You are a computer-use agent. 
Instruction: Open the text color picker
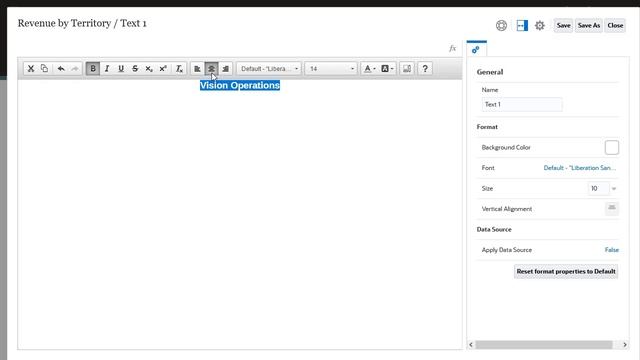click(370, 69)
